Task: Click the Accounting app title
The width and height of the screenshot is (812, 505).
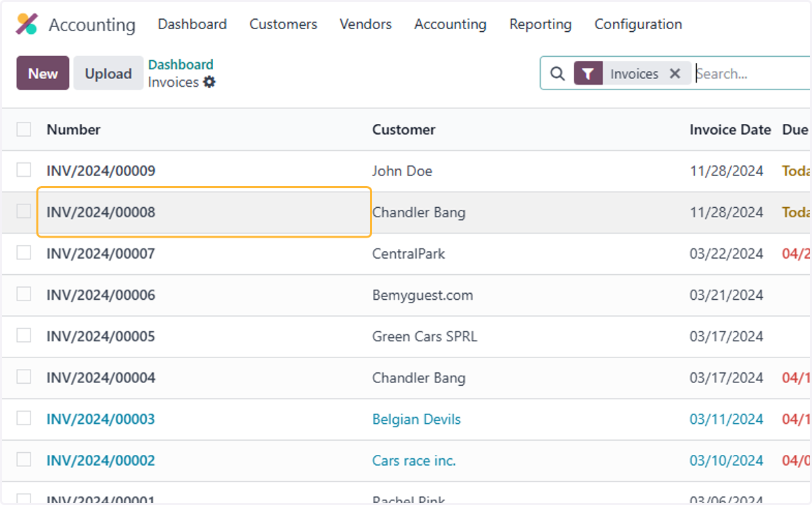Action: pyautogui.click(x=92, y=25)
